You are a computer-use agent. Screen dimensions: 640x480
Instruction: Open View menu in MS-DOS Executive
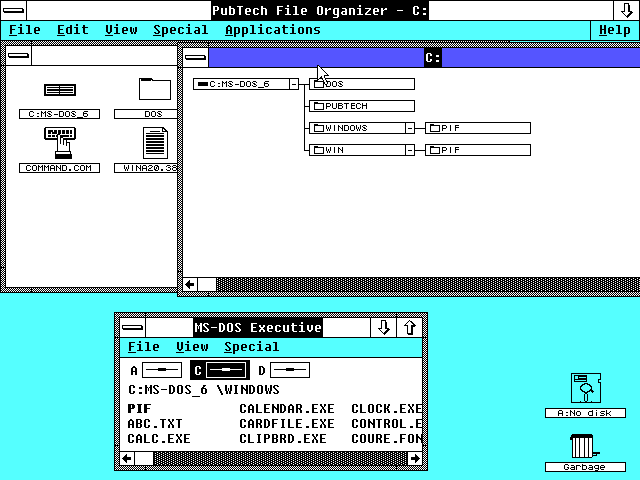[192, 347]
